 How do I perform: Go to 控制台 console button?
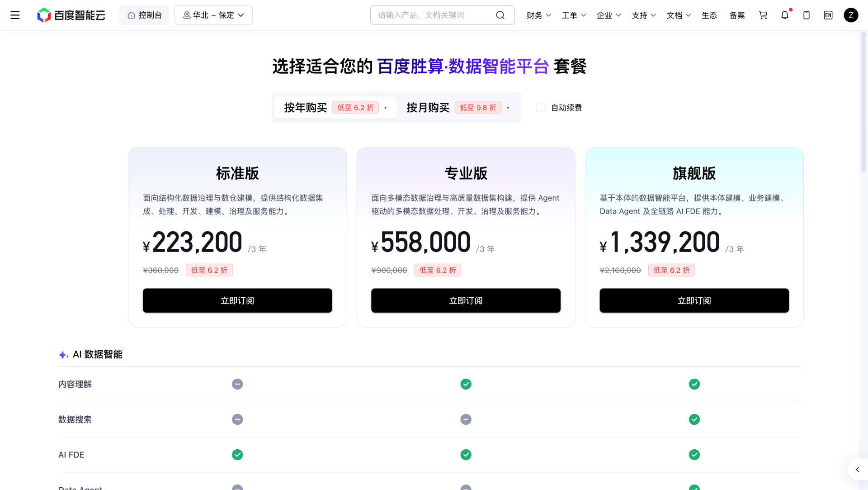click(144, 15)
